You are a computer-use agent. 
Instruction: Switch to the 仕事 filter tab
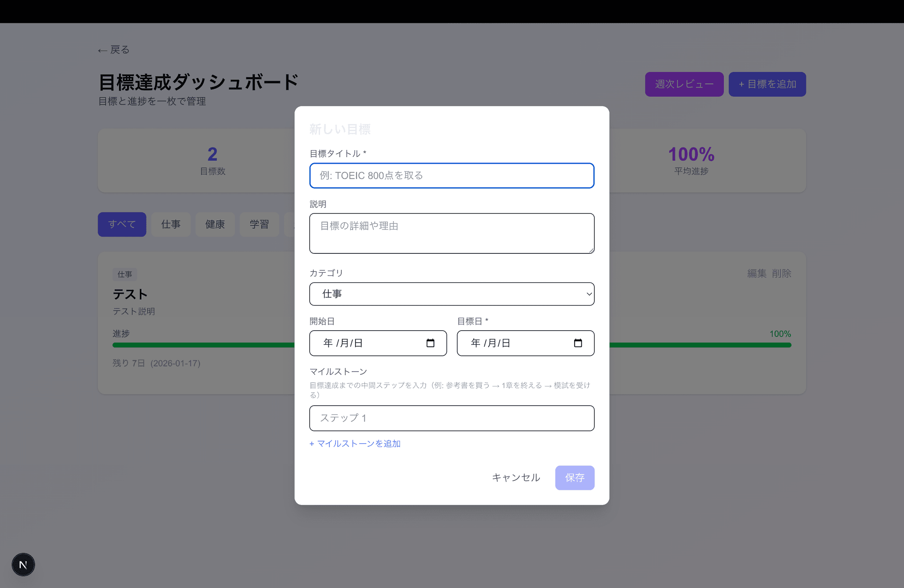[x=171, y=224]
